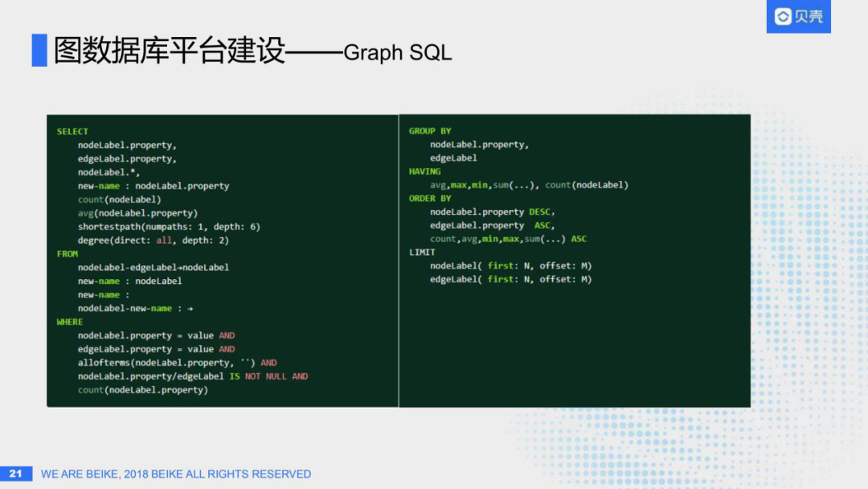868x489 pixels.
Task: Select the 'avg(nodeLabel.property)' line
Action: tap(137, 212)
